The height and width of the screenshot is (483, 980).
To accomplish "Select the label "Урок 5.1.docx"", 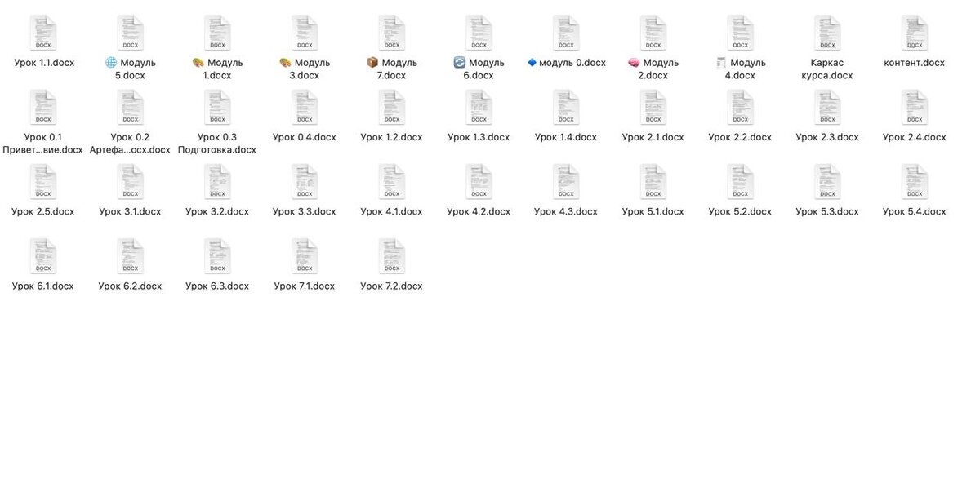I will pyautogui.click(x=653, y=212).
